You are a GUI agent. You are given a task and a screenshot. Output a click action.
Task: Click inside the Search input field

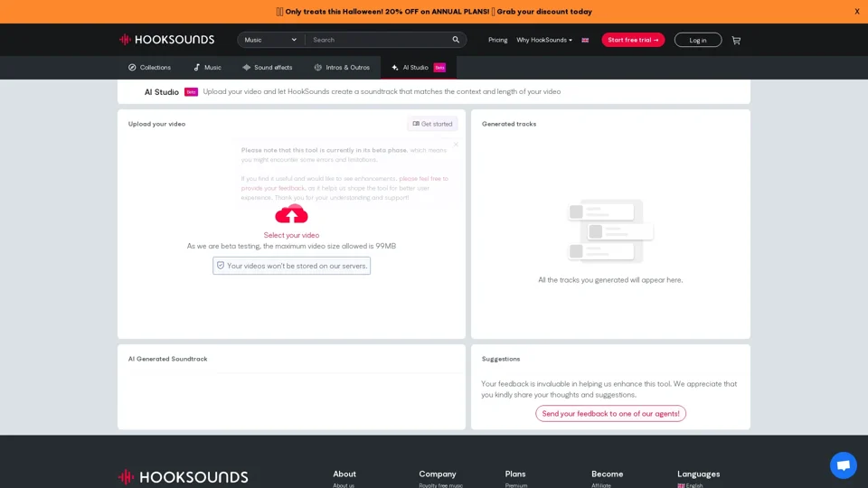380,40
